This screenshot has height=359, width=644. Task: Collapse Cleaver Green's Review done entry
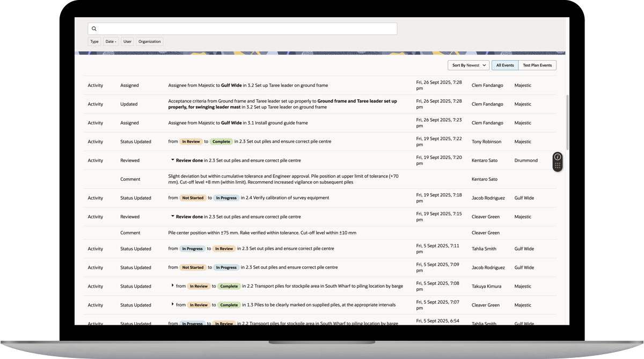point(173,216)
